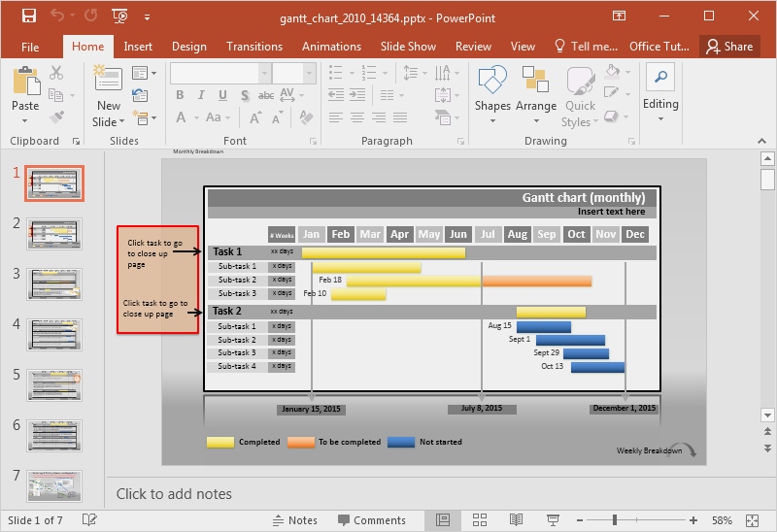Screen dimensions: 777x532
Task: Select the Format Painter brush
Action: [x=56, y=116]
